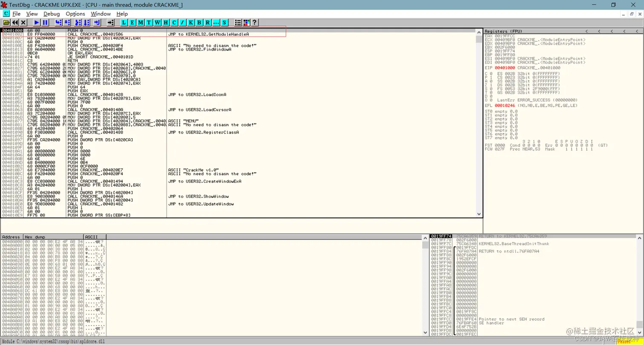Click disassembly scrollbar up arrow
Screen dimensions: 644x345
coord(479,31)
